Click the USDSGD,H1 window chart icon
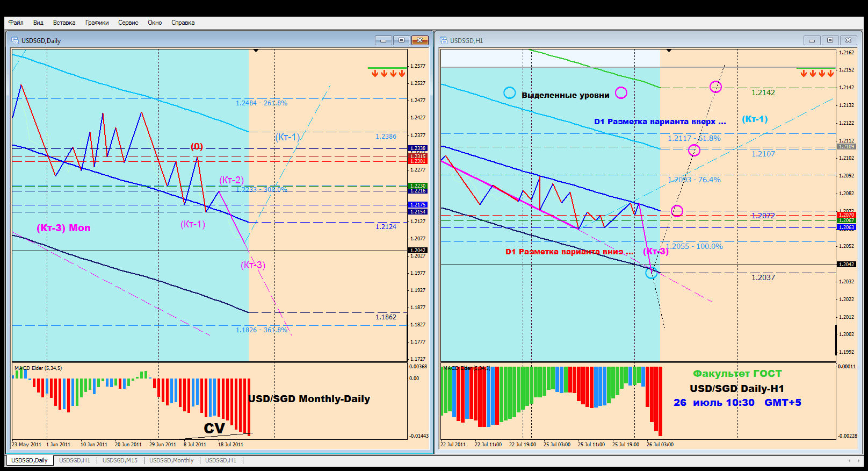The width and height of the screenshot is (868, 471). [x=444, y=40]
